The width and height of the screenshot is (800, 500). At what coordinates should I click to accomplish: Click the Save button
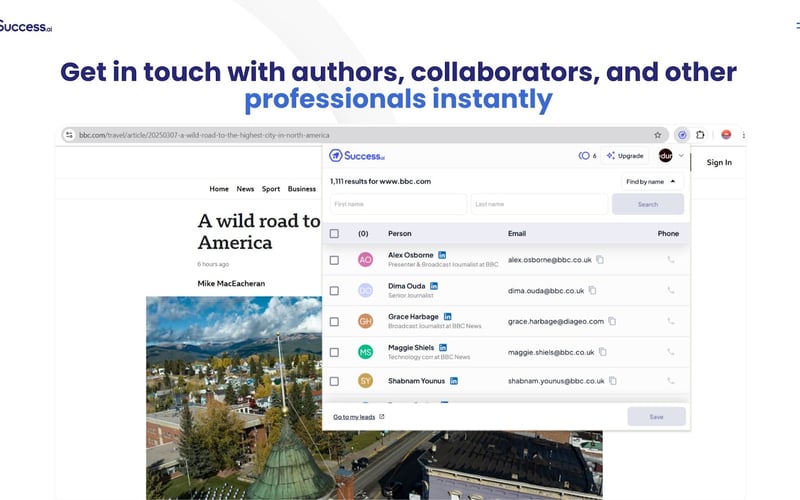coord(657,417)
